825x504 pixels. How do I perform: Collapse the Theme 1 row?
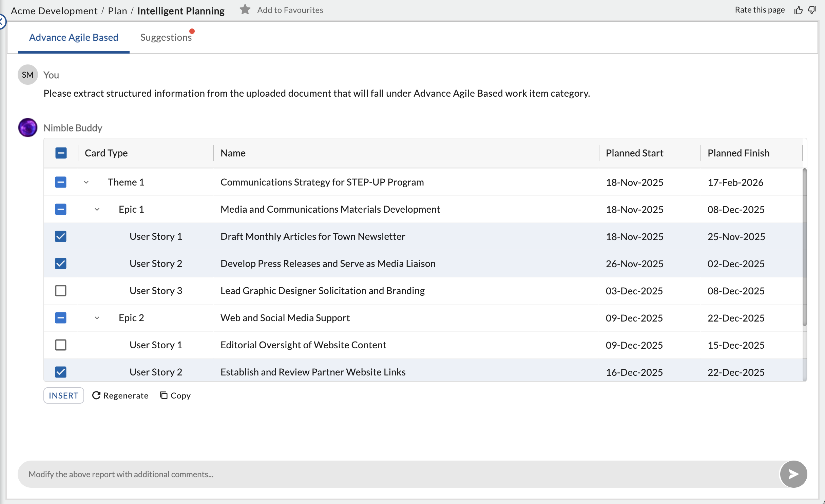point(86,182)
